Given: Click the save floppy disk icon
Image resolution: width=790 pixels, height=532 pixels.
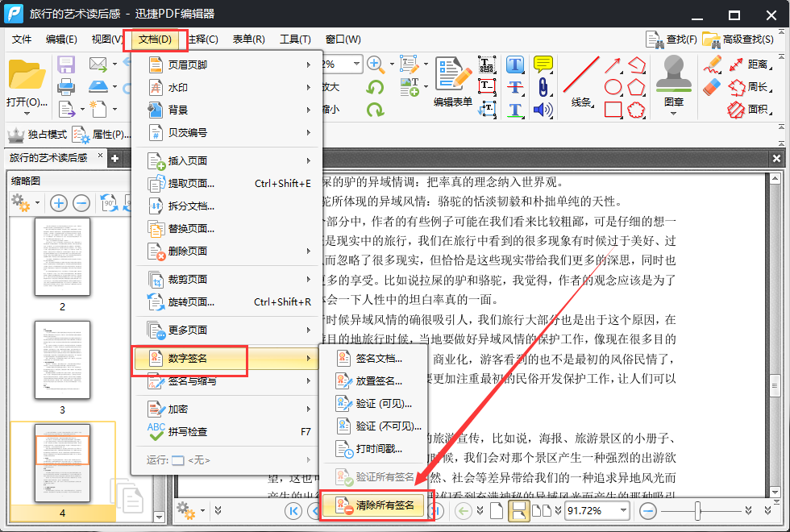Looking at the screenshot, I should tap(66, 65).
